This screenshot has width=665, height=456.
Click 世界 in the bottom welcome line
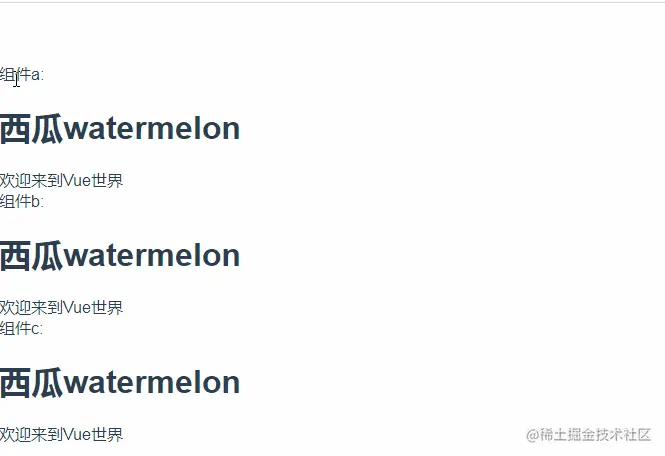[107, 434]
